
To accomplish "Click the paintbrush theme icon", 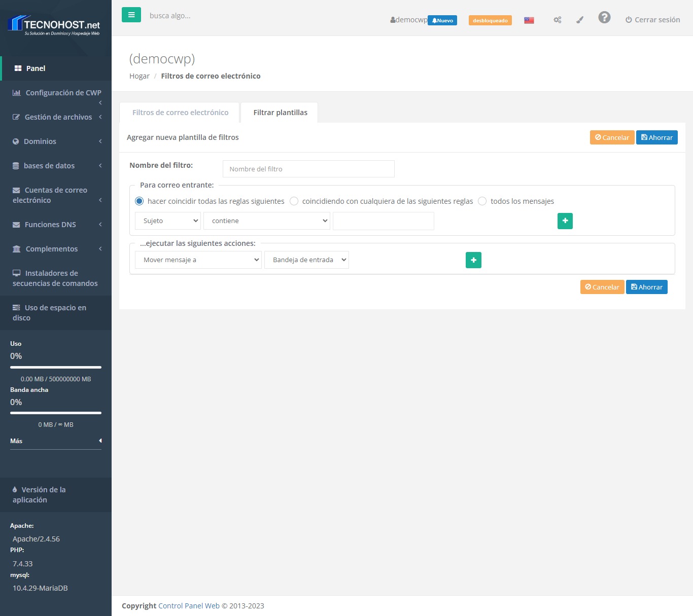I will tap(580, 20).
